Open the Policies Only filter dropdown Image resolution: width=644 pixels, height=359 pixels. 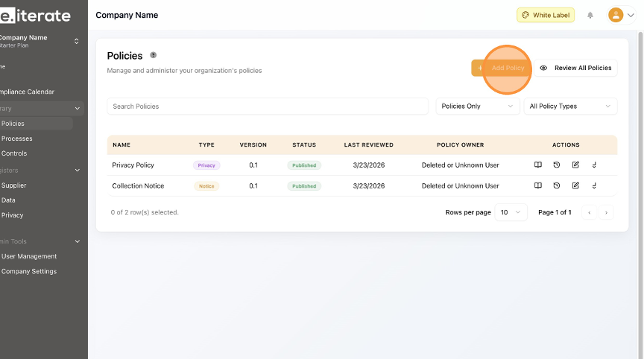click(477, 107)
